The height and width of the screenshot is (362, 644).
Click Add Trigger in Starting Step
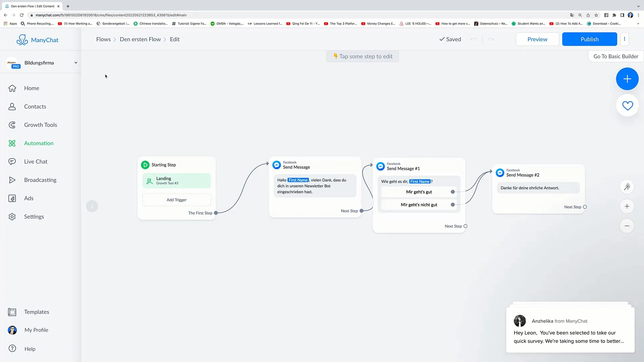click(x=176, y=200)
